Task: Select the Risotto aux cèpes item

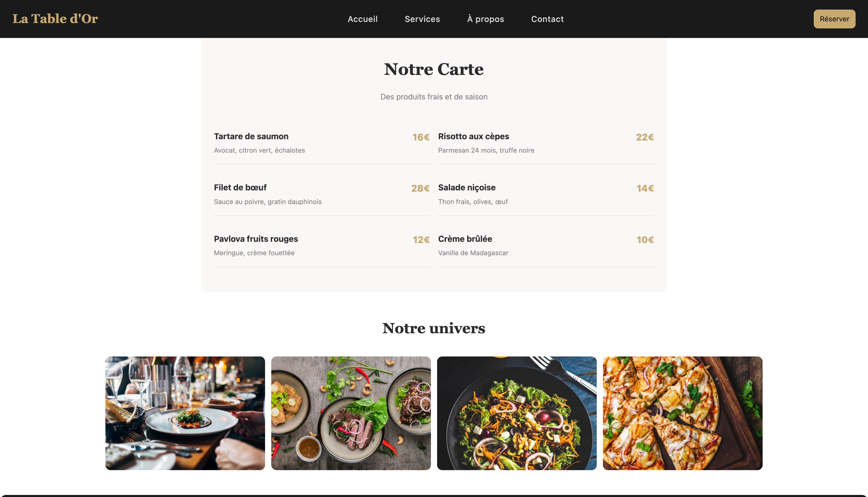Action: point(546,143)
